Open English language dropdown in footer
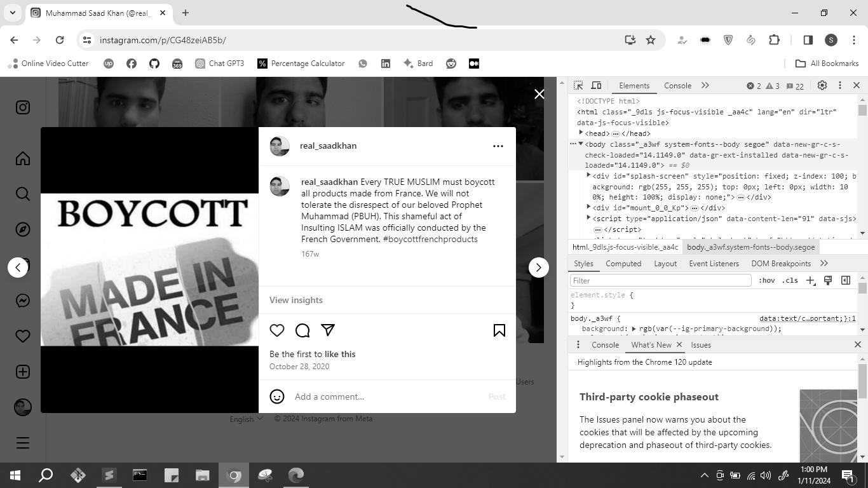Image resolution: width=868 pixels, height=488 pixels. (x=247, y=419)
